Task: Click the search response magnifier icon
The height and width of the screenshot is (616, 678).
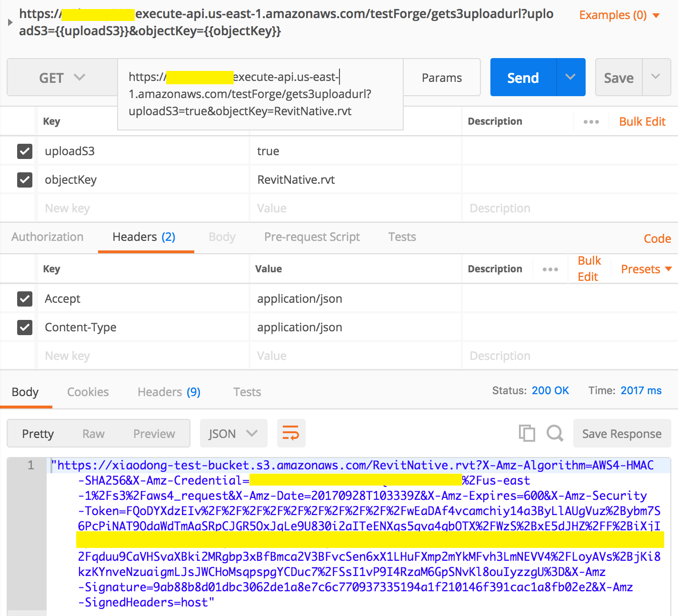Action: point(555,433)
